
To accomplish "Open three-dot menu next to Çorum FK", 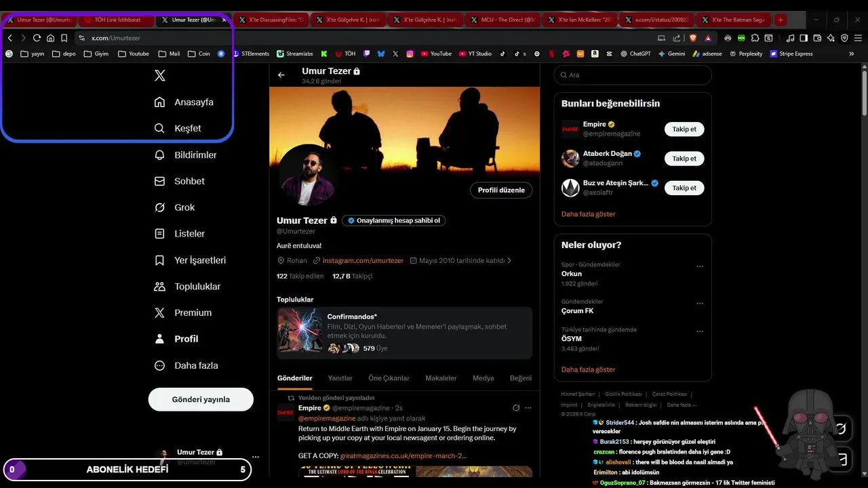I will pyautogui.click(x=700, y=304).
